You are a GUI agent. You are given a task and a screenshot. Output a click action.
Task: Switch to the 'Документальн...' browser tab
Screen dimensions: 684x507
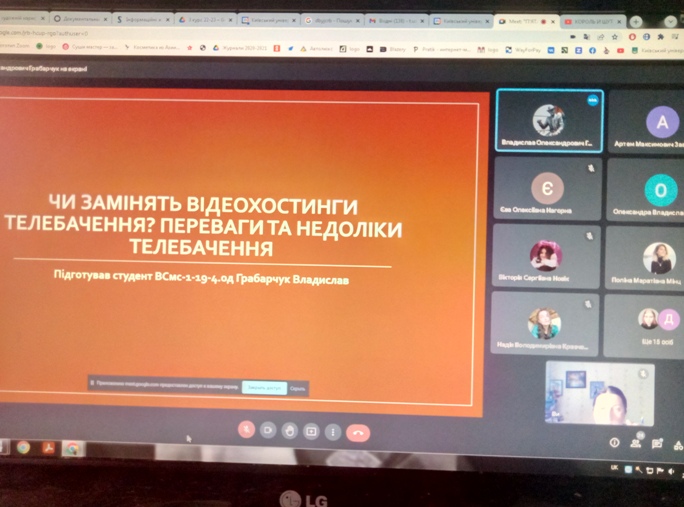click(x=82, y=19)
